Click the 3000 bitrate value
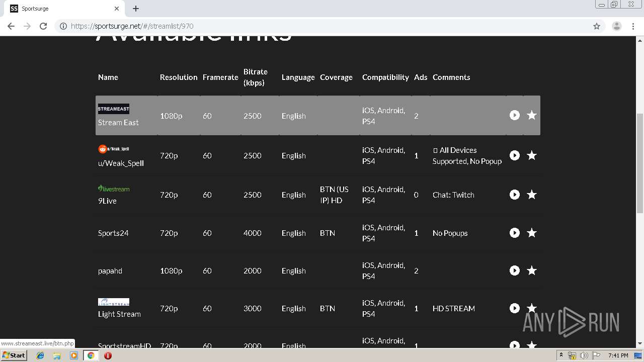Screen dimensions: 644x362 (252, 308)
